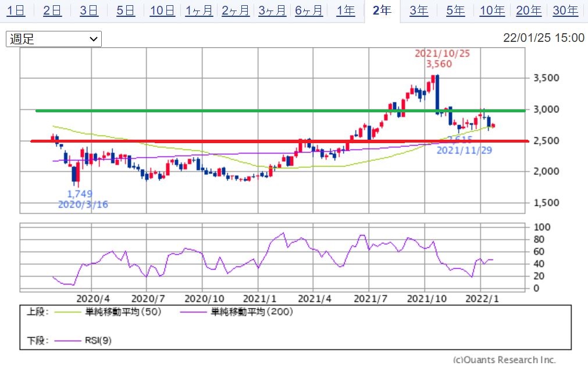
Task: Click the 1,500 price axis label
Action: (546, 203)
